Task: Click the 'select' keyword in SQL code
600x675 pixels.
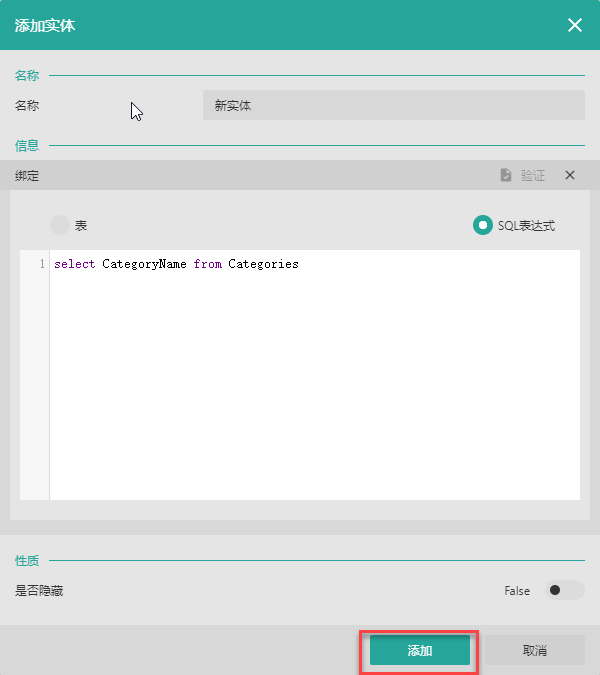Action: coord(75,264)
